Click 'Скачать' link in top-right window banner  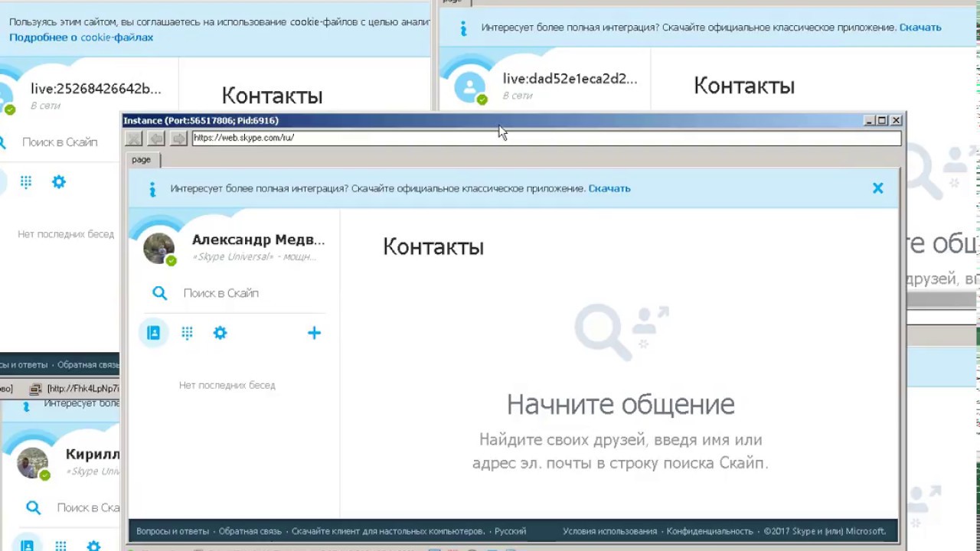click(920, 28)
